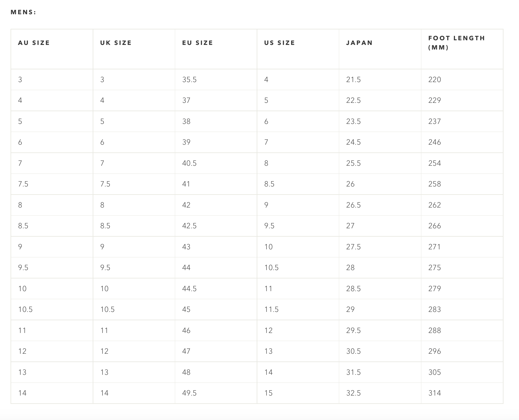Click the US SIZE column header
The height and width of the screenshot is (420, 519).
click(x=279, y=43)
